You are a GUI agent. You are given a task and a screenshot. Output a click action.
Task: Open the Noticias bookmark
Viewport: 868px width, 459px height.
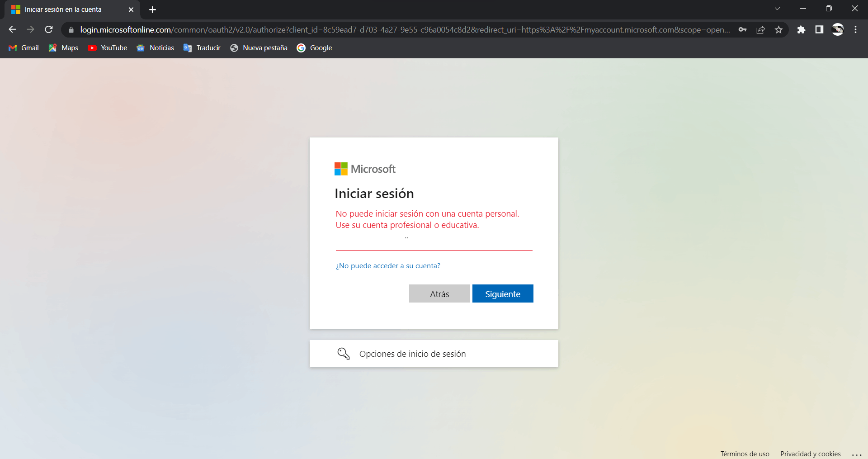point(156,48)
